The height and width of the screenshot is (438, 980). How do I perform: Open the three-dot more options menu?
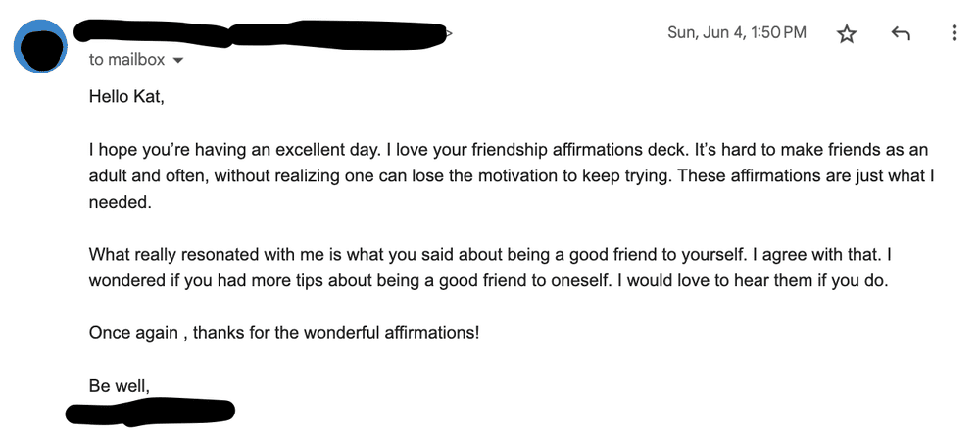(954, 33)
